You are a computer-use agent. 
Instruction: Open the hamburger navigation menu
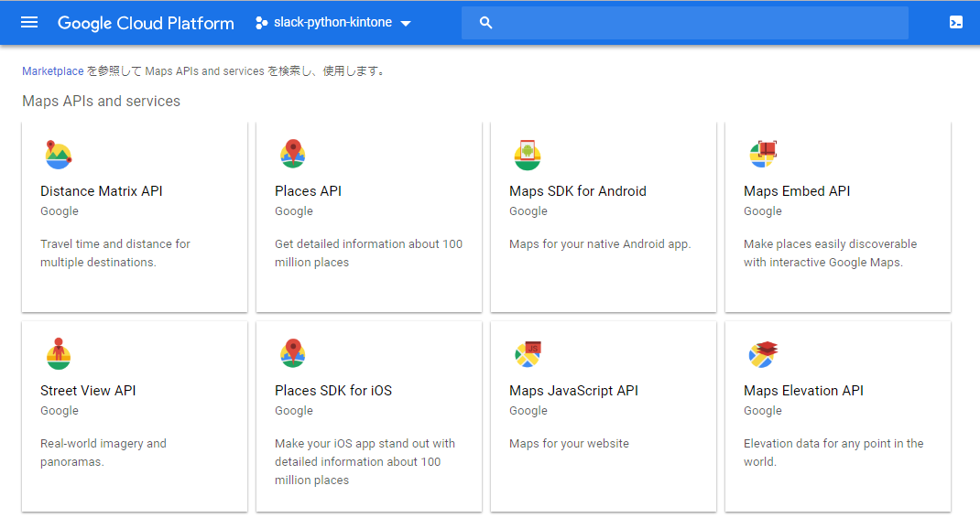pos(29,23)
